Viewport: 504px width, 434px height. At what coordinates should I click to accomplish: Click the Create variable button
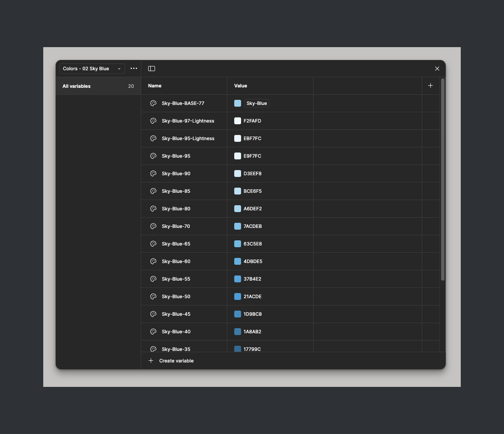coord(176,361)
